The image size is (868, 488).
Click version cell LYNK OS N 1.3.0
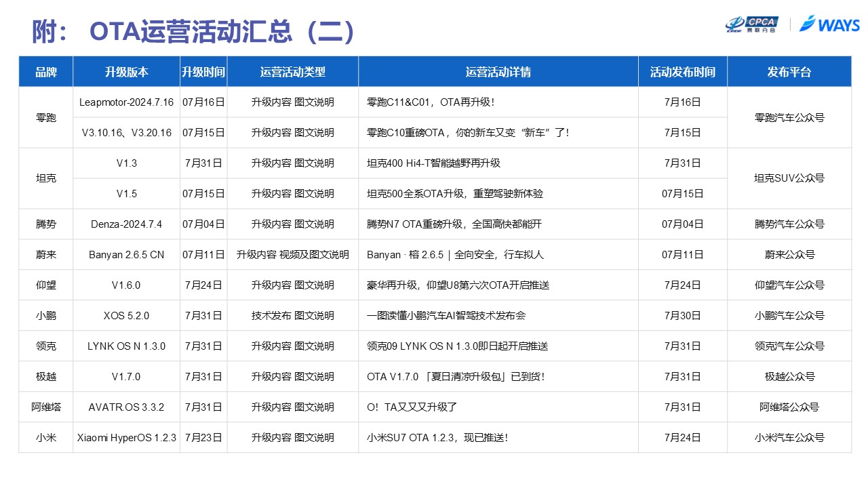pos(126,346)
